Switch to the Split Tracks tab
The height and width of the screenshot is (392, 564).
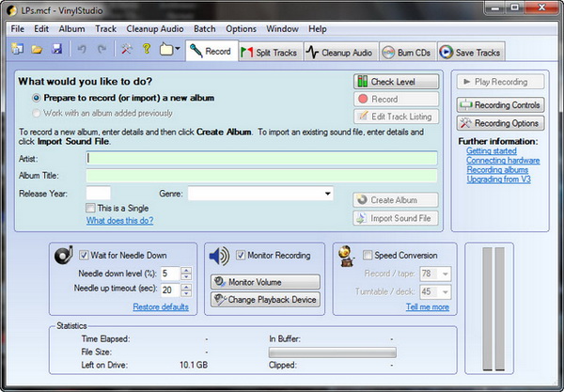pyautogui.click(x=268, y=53)
